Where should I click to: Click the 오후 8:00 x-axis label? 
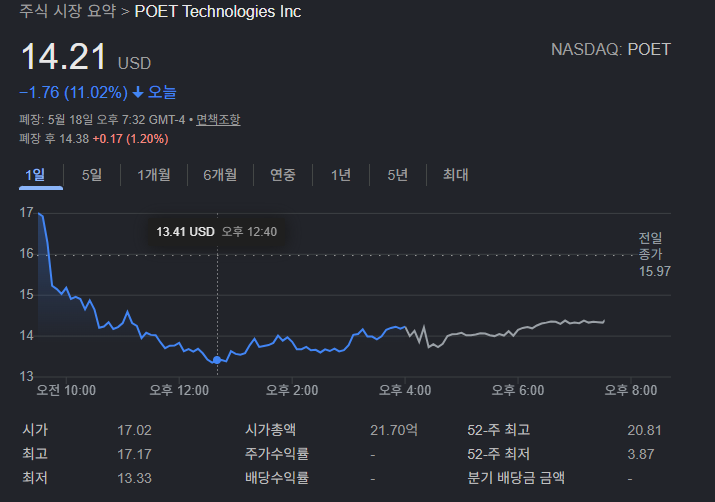(631, 390)
